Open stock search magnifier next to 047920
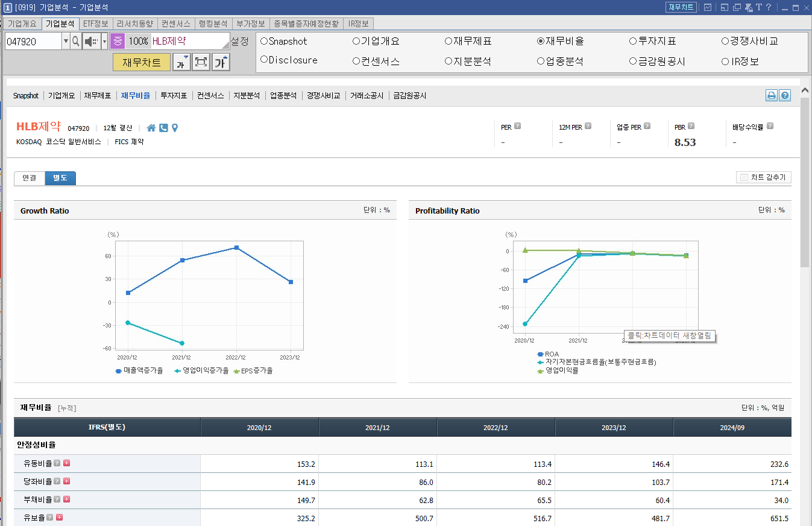 click(76, 41)
